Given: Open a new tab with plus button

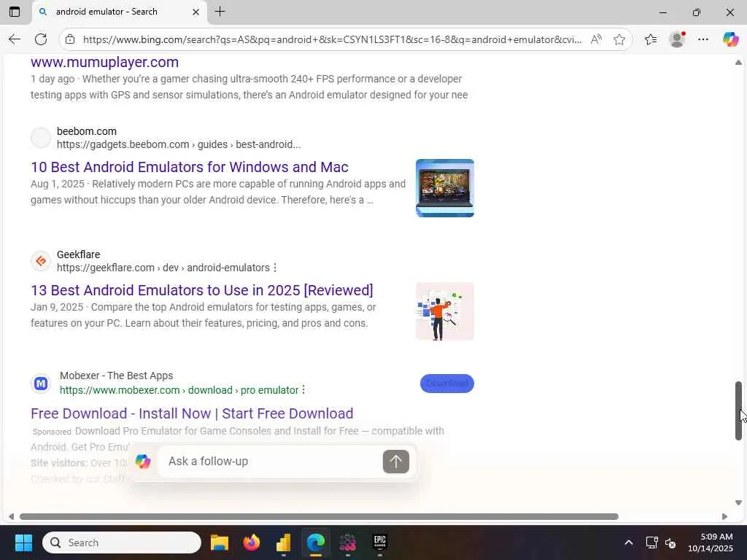Looking at the screenshot, I should tap(220, 12).
